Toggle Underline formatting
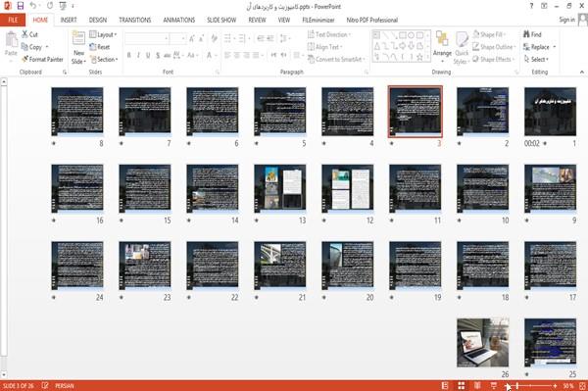The height and width of the screenshot is (391, 588). (148, 56)
